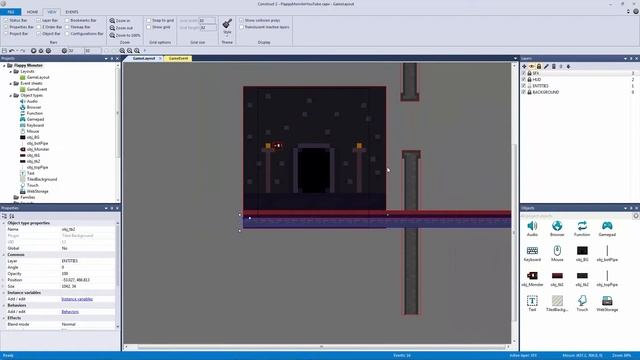Collapse the Effects properties section

click(x=4, y=318)
